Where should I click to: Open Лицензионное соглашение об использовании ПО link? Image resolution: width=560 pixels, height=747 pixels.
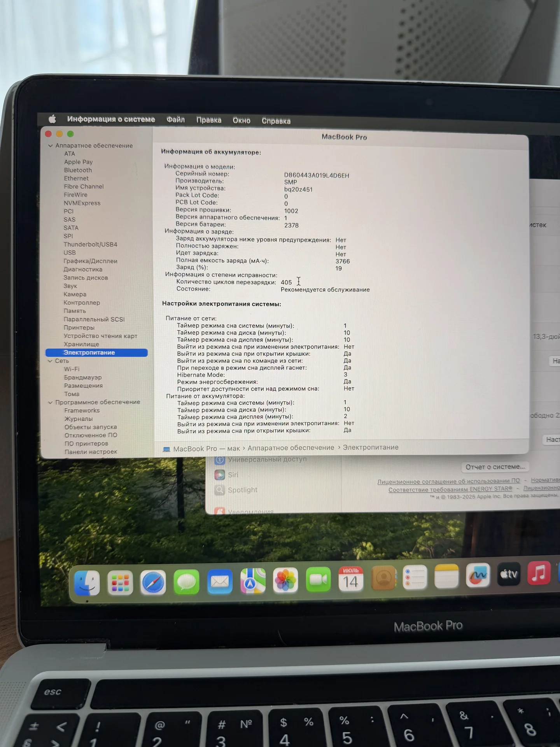(x=448, y=481)
